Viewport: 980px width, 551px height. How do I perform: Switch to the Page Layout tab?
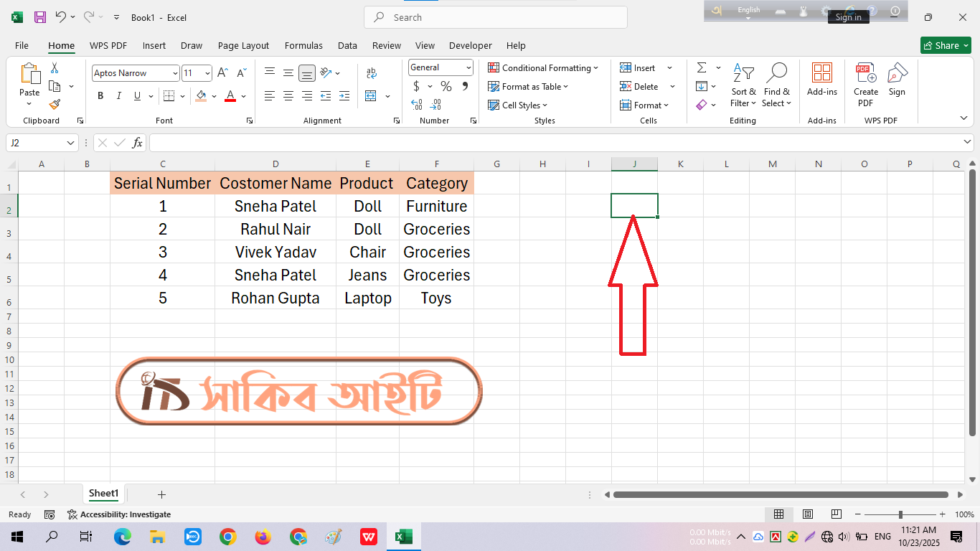point(243,45)
